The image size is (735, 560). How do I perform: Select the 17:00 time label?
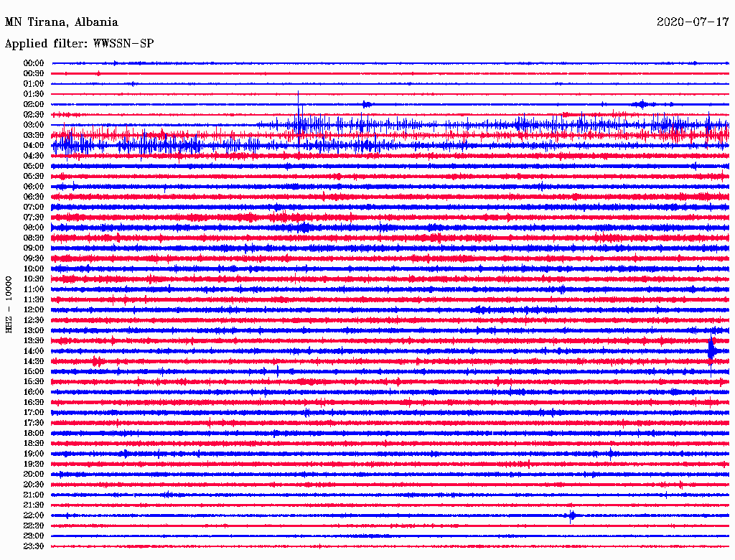34,413
